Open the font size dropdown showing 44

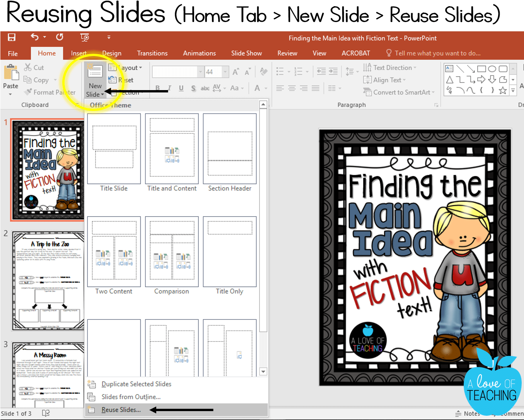coord(225,72)
